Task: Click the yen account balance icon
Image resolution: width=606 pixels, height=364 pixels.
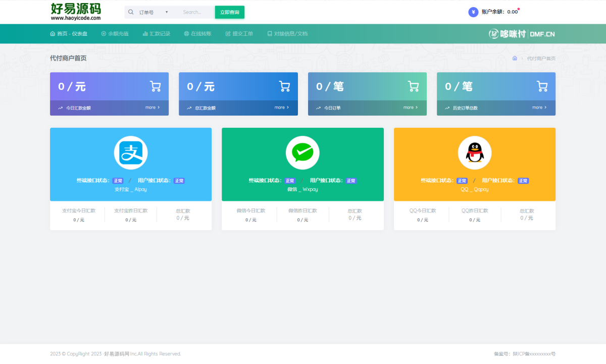Action: click(473, 12)
